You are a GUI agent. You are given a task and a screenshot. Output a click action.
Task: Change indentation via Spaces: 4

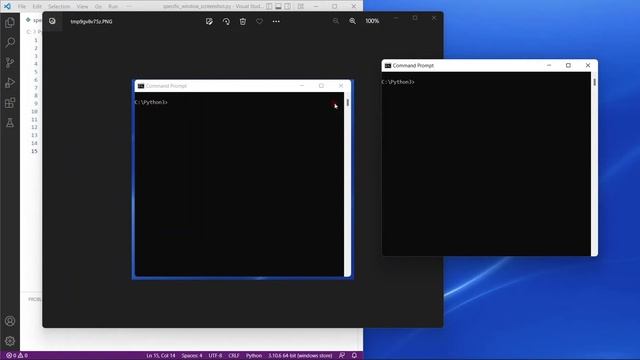point(192,356)
